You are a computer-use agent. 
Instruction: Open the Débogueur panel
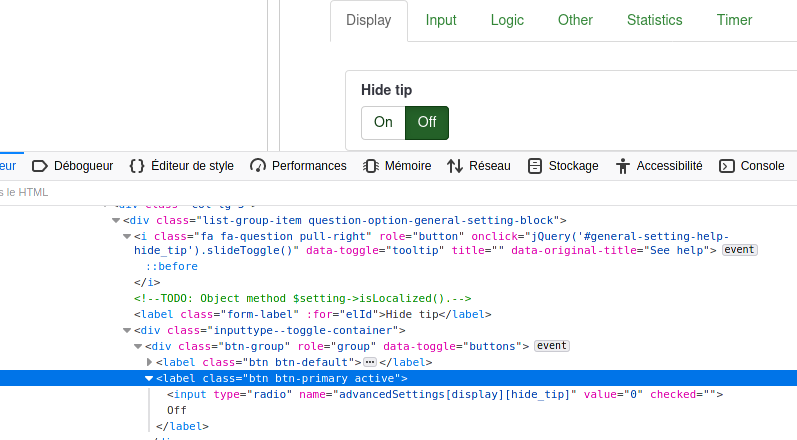73,166
